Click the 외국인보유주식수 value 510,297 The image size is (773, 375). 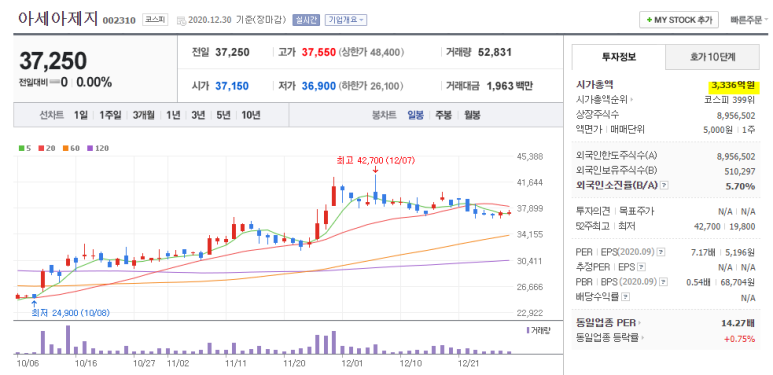point(740,171)
